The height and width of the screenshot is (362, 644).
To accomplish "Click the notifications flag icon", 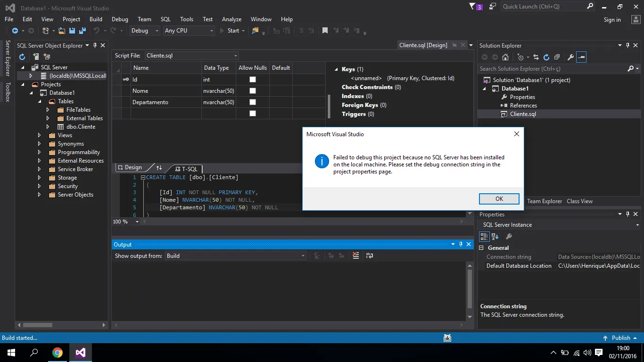I will pos(473,7).
